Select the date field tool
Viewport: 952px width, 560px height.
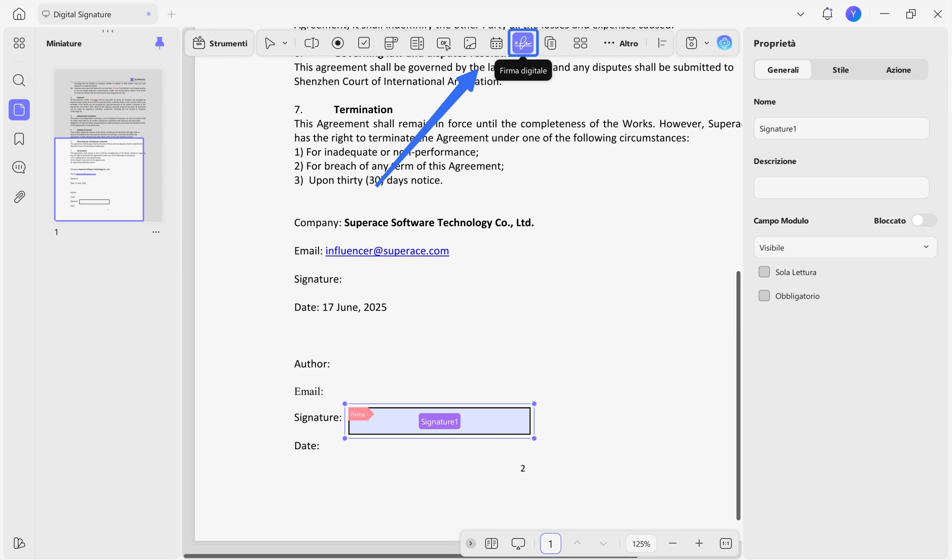[496, 43]
